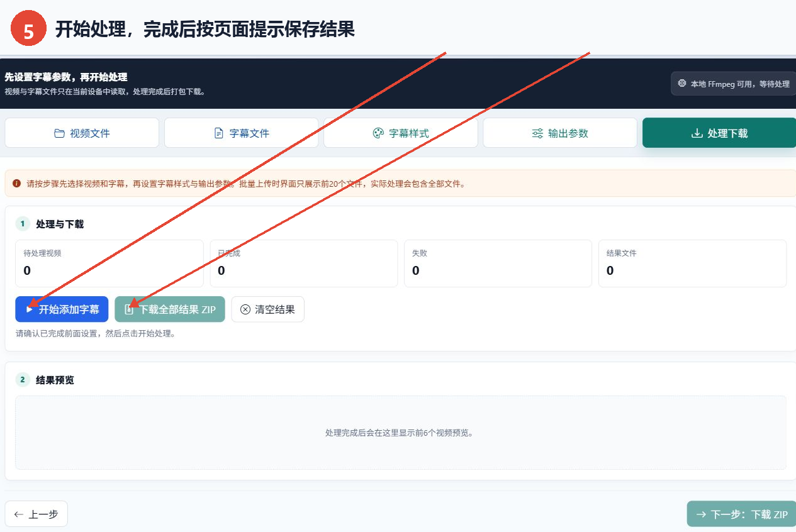Go to the 字幕样式 tab
Screen dimensions: 796x532
[x=401, y=133]
